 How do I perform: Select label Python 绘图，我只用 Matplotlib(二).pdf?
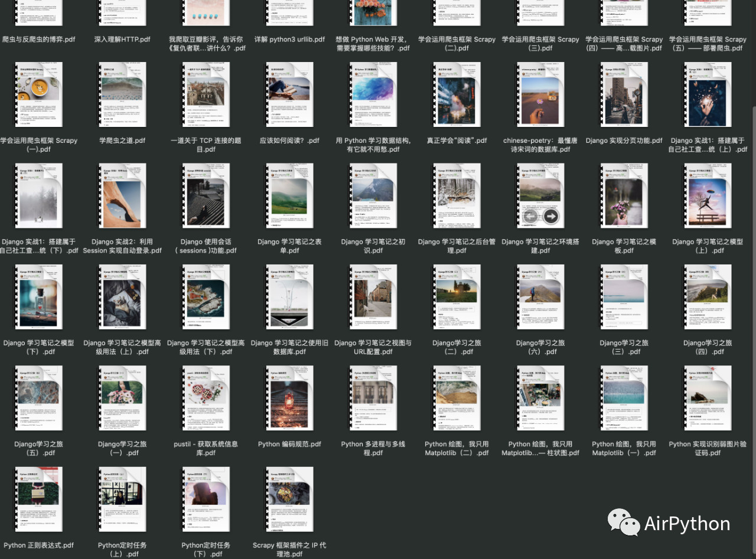pyautogui.click(x=457, y=449)
